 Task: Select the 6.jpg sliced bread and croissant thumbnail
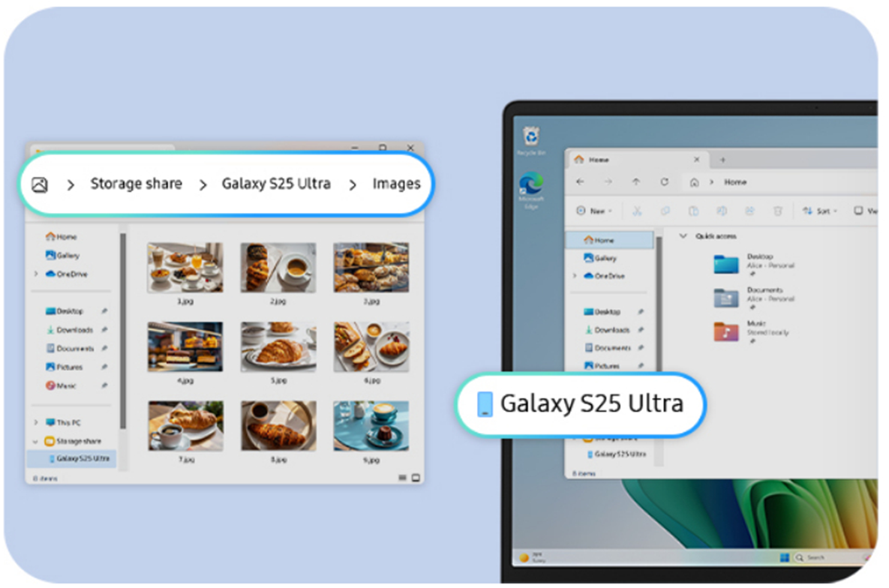click(371, 346)
